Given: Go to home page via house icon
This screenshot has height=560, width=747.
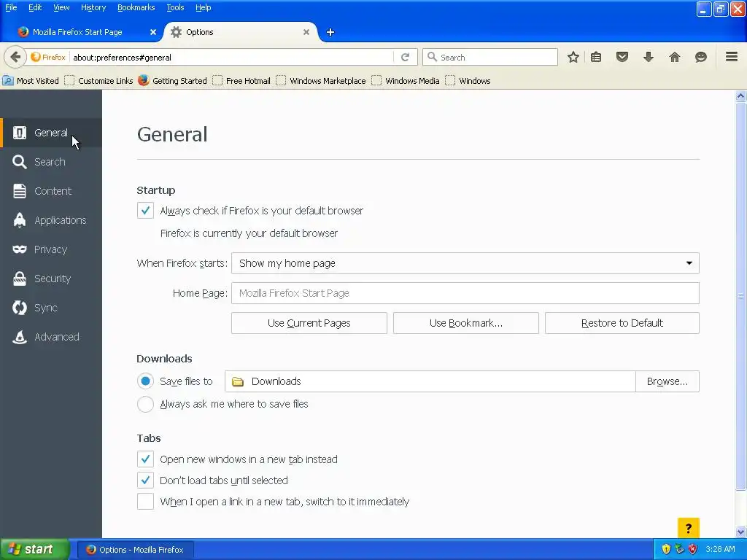Looking at the screenshot, I should click(675, 57).
